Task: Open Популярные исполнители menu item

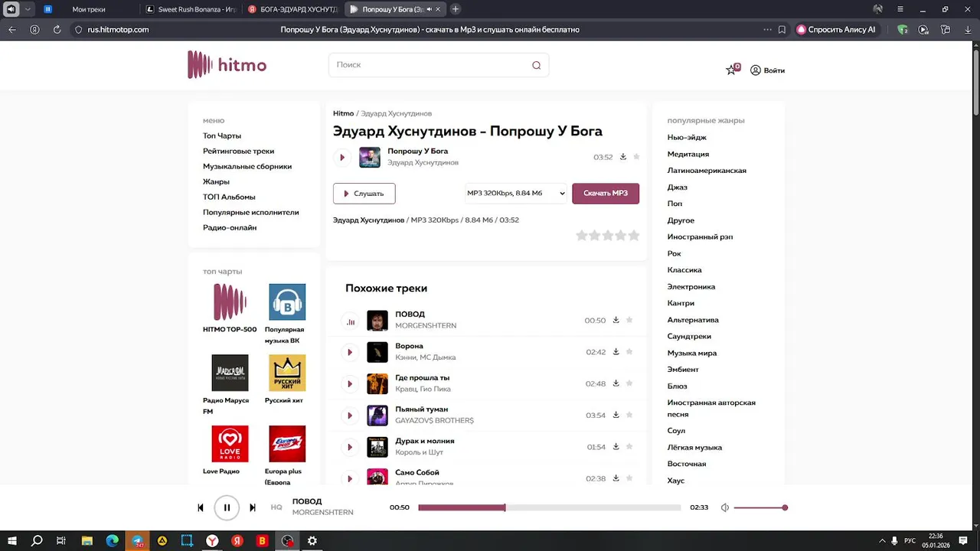Action: coord(251,212)
